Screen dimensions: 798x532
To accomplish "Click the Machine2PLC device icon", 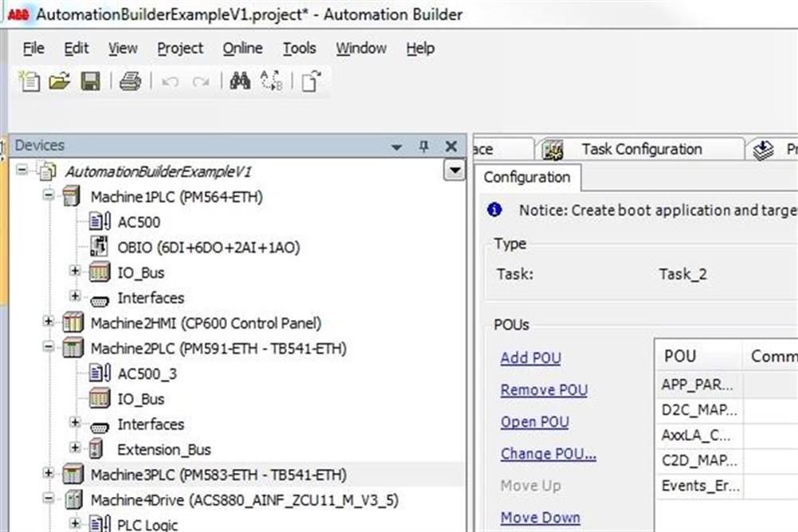I will coord(72,348).
